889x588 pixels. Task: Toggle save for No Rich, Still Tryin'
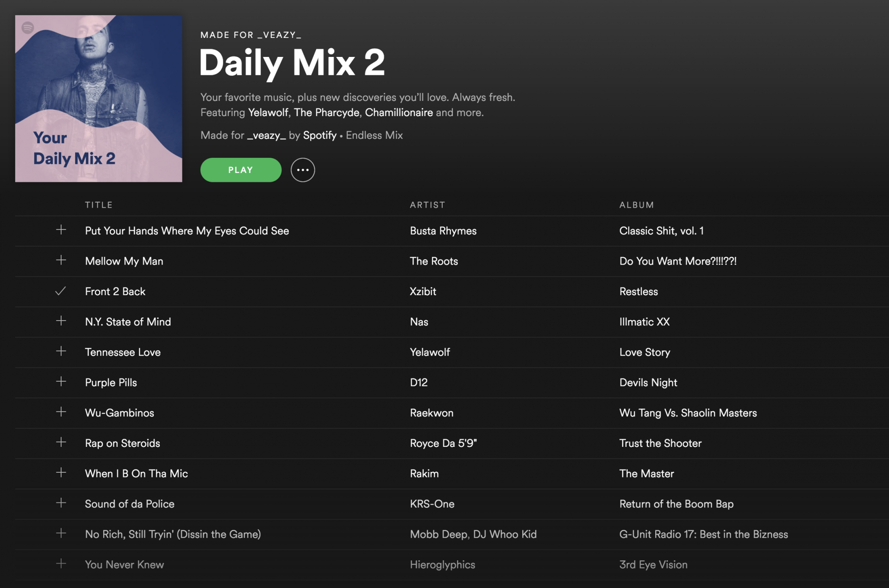[61, 533]
